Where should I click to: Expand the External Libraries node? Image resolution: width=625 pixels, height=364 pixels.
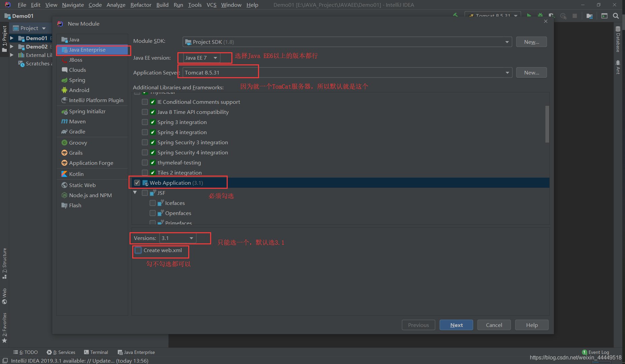click(x=12, y=55)
